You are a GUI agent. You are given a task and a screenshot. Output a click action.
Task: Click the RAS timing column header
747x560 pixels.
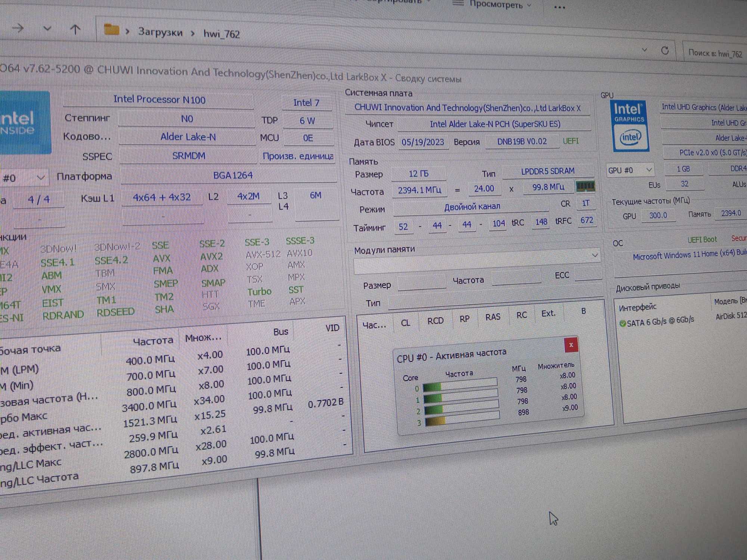(493, 317)
